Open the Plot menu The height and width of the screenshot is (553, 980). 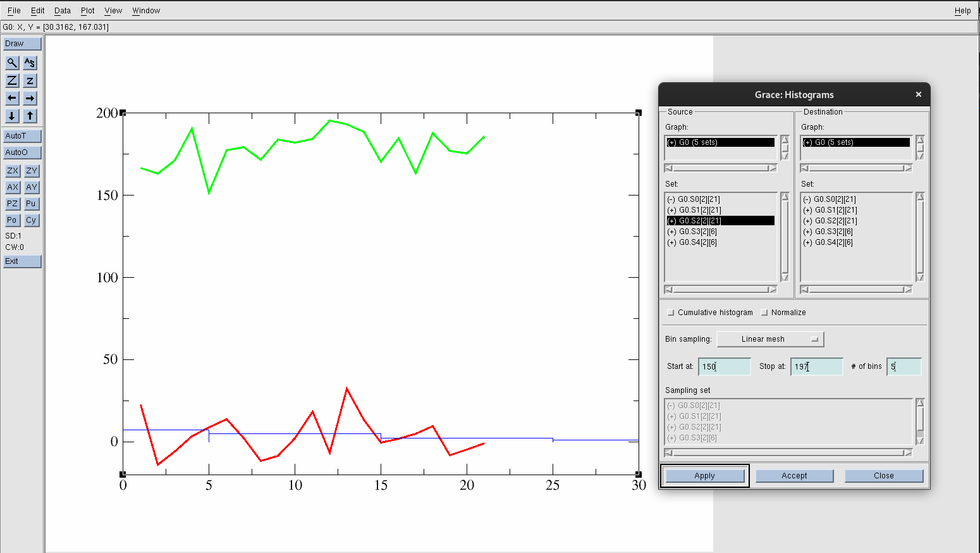tap(87, 11)
